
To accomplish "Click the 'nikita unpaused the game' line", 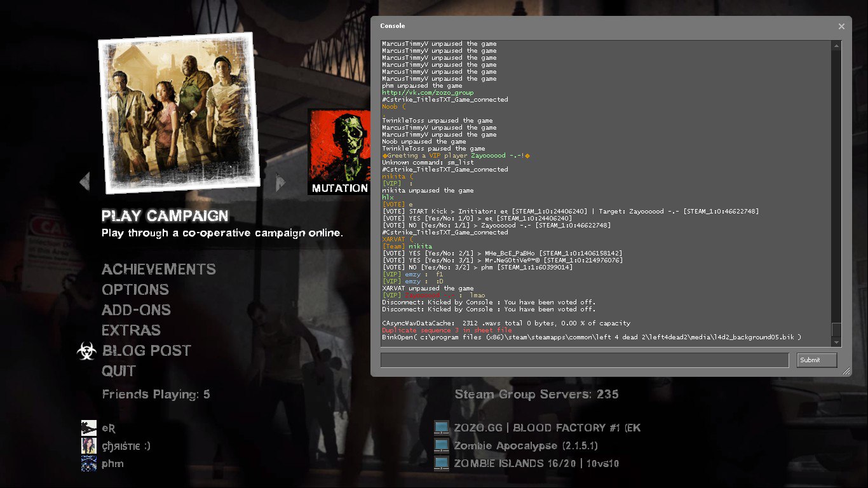I will pyautogui.click(x=428, y=191).
